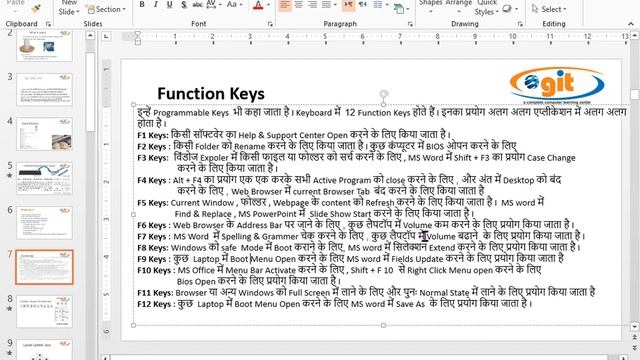This screenshot has width=640, height=360.
Task: Open the Select dropdown in Editing
Action: coord(549,9)
